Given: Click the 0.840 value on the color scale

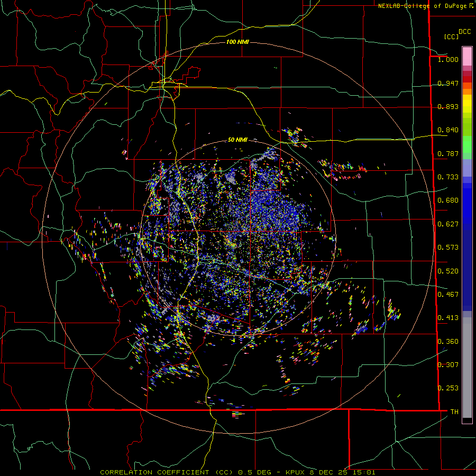Looking at the screenshot, I should (x=448, y=130).
